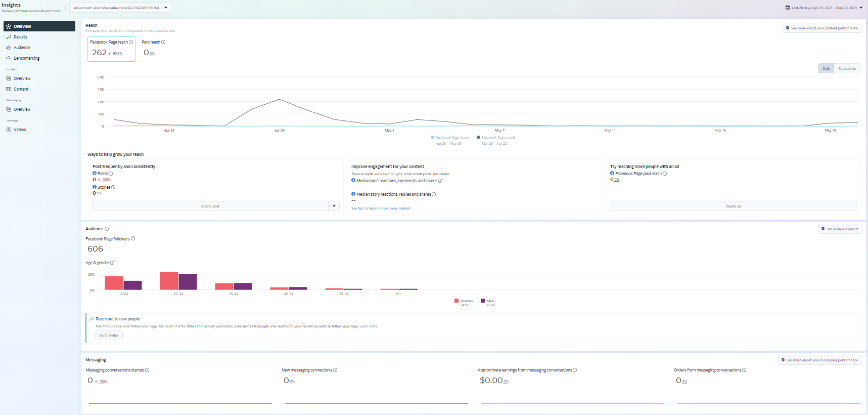Image resolution: width=868 pixels, height=415 pixels.
Task: Click the sparkle icon beside Reach out to new people
Action: pyautogui.click(x=92, y=319)
